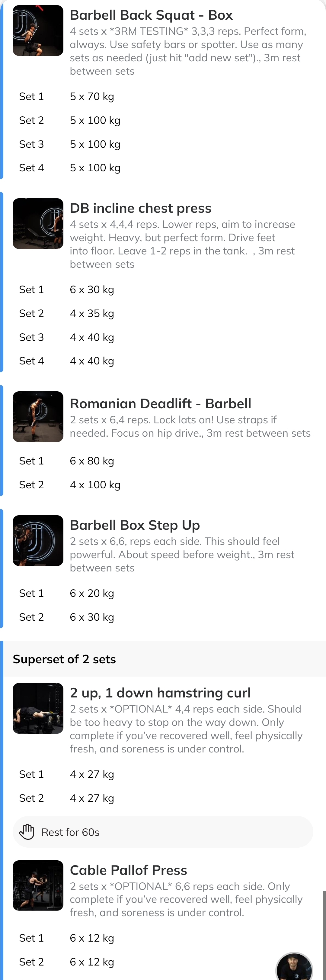Select the Barbell Box Step Up heading
The width and height of the screenshot is (326, 980).
(x=135, y=525)
